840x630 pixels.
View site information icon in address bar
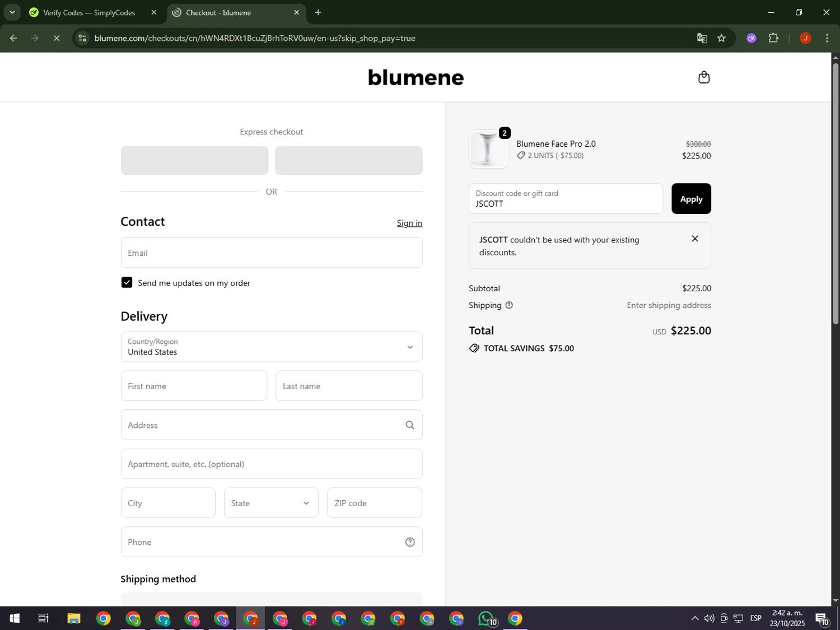(82, 38)
